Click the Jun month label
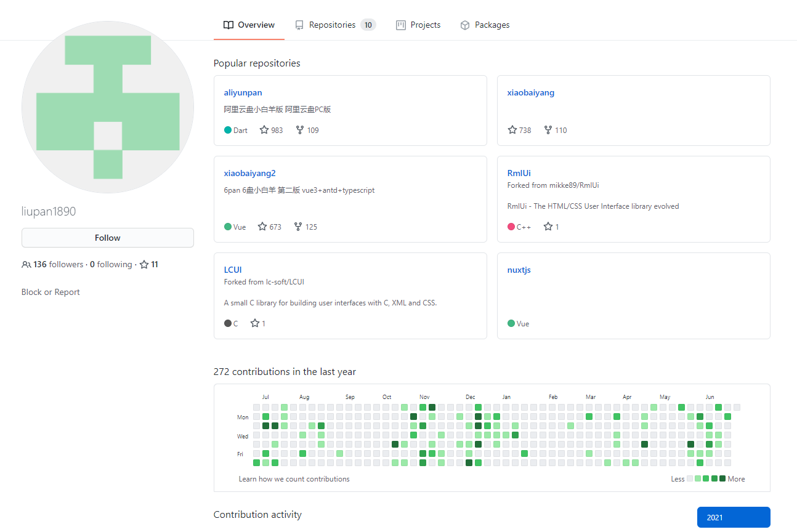The width and height of the screenshot is (797, 532). tap(710, 397)
